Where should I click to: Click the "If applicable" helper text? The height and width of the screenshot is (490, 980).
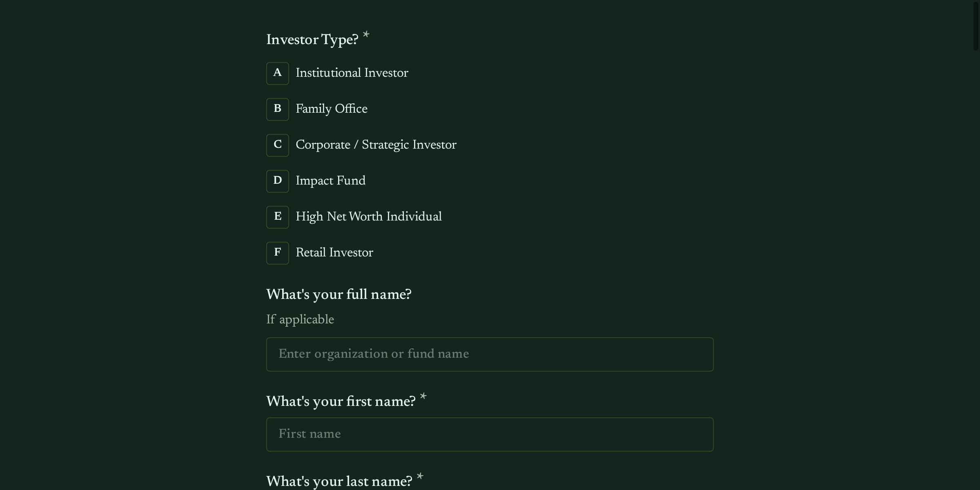coord(300,320)
